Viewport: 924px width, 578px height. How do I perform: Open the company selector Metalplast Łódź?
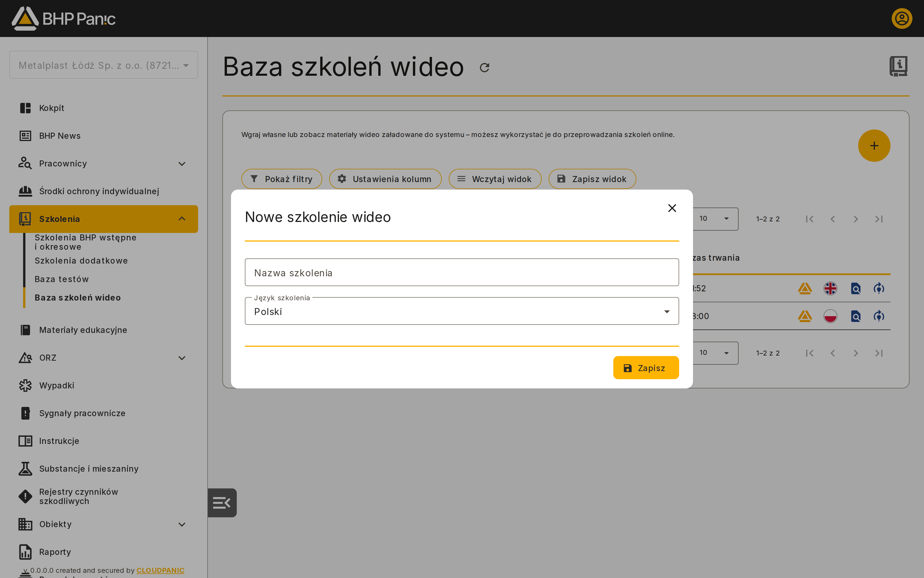pos(103,65)
